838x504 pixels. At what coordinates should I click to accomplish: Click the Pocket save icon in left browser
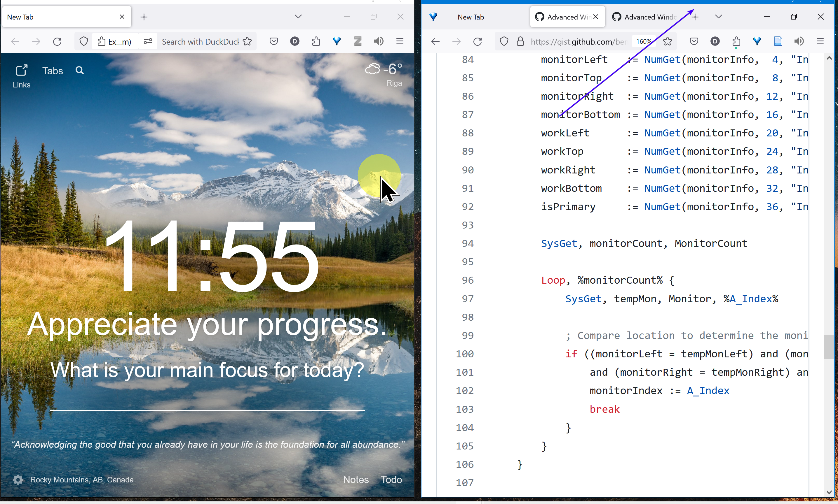coord(274,41)
